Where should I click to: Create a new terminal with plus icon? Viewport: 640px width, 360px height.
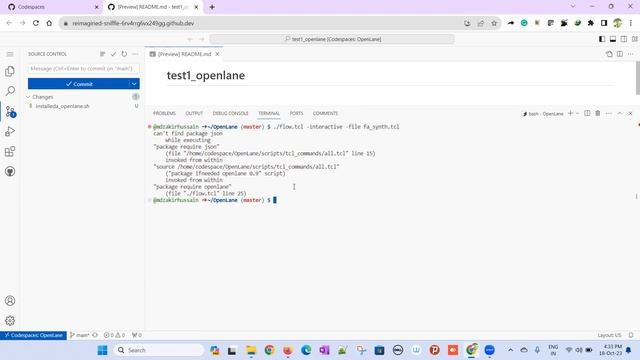click(x=570, y=113)
